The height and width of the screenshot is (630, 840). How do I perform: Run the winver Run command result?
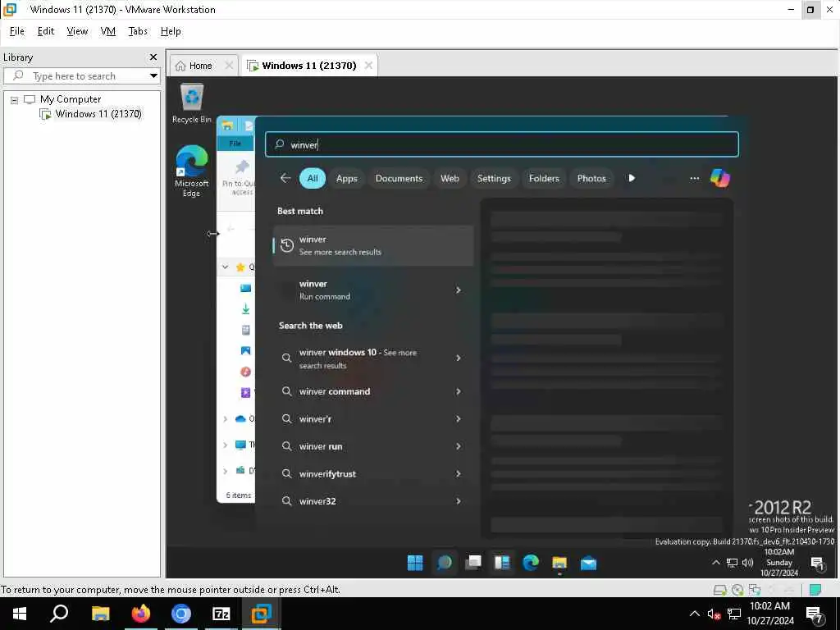click(x=373, y=290)
